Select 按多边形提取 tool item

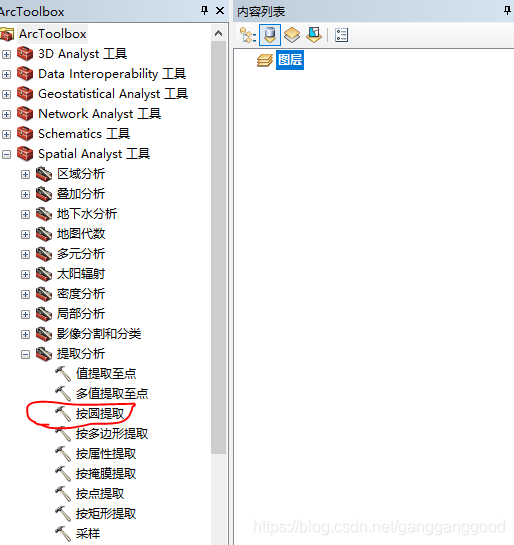(x=112, y=434)
